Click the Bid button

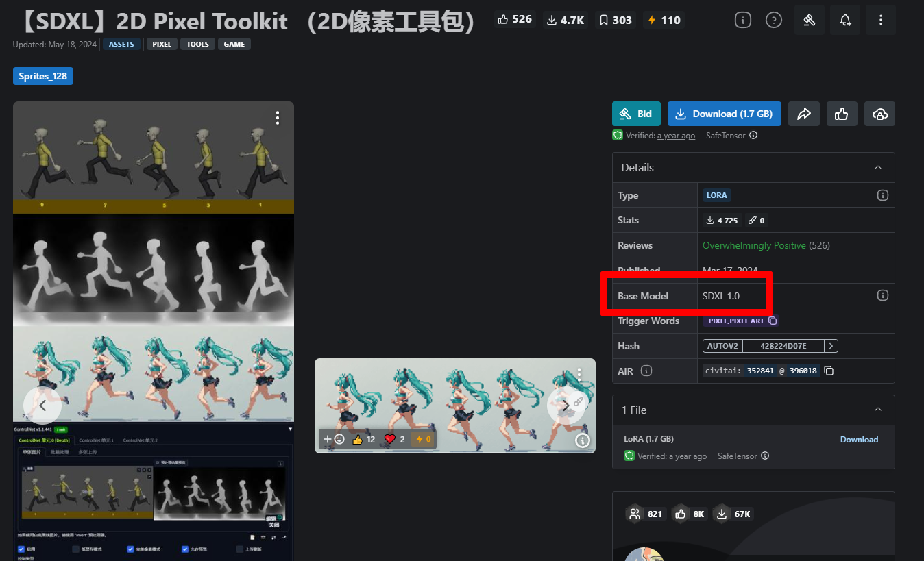(637, 114)
